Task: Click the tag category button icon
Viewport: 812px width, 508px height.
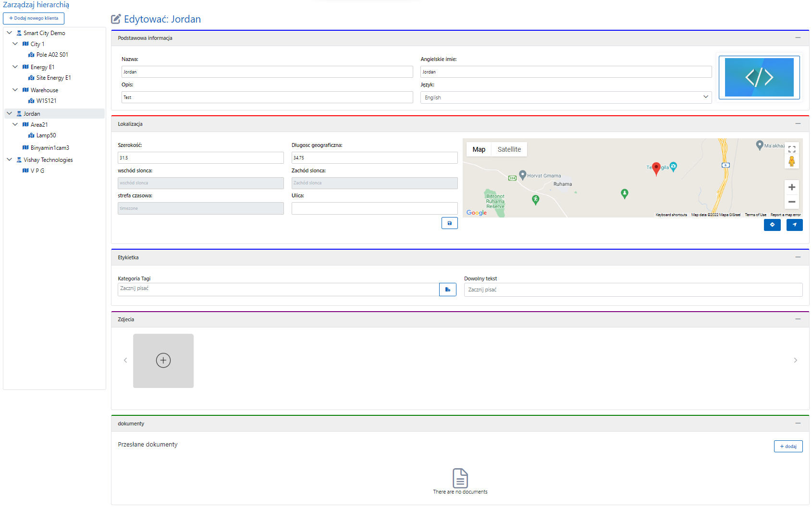Action: [x=447, y=290]
